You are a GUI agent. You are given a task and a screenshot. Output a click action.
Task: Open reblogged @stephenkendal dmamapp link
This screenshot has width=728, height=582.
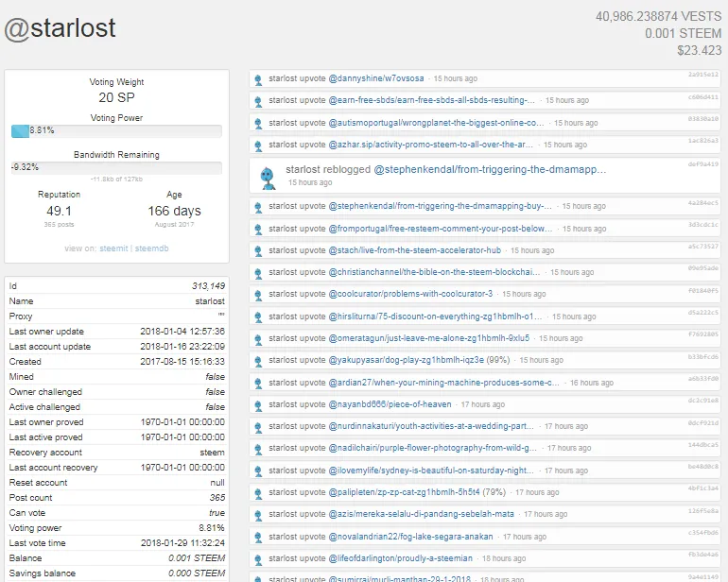tap(490, 169)
